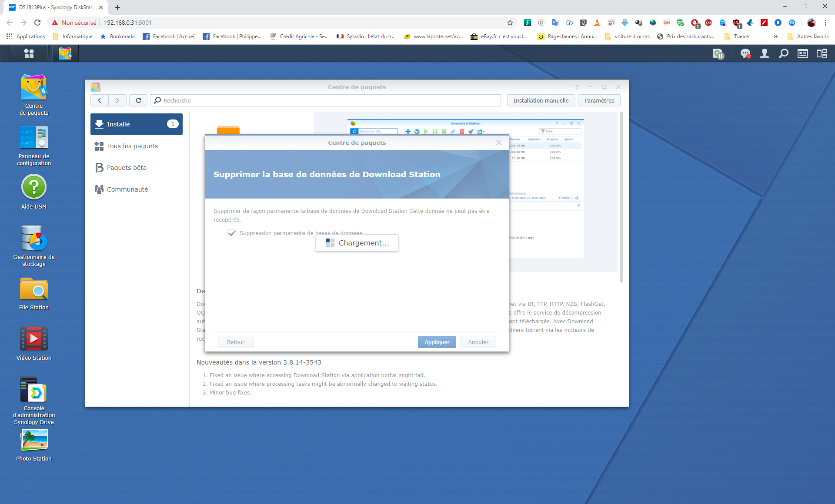Image resolution: width=835 pixels, height=504 pixels.
Task: Refresh the package center list
Action: 138,100
